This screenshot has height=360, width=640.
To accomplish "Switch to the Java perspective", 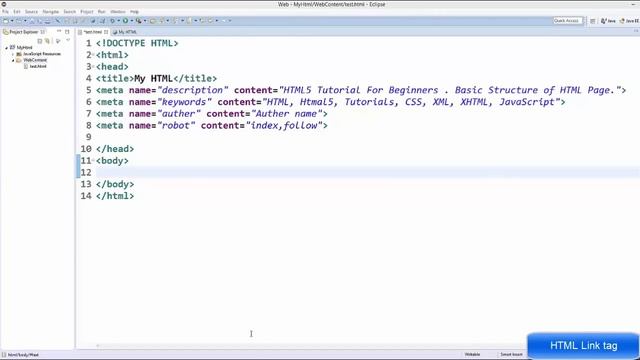I will pyautogui.click(x=608, y=21).
